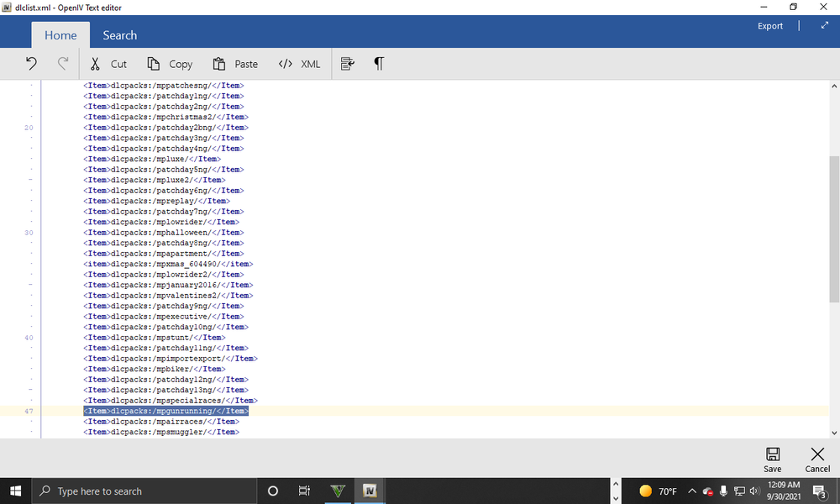
Task: Open the Home ribbon tab
Action: pyautogui.click(x=60, y=34)
